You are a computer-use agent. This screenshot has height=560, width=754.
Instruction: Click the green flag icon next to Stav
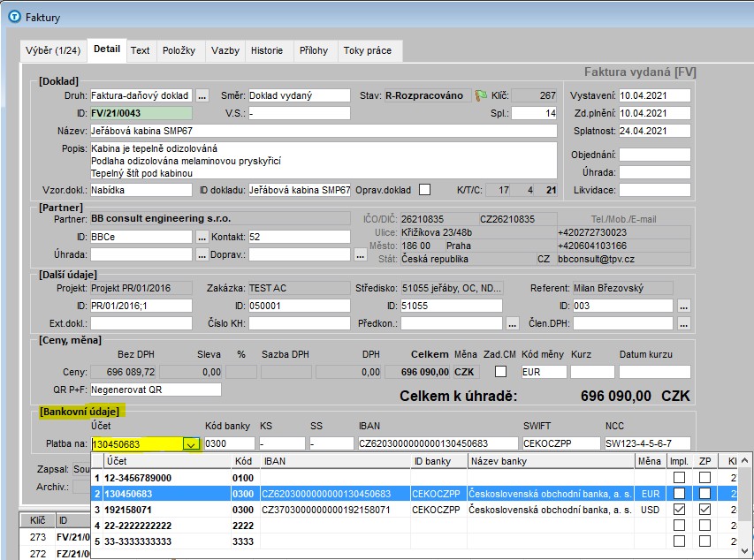pyautogui.click(x=481, y=95)
